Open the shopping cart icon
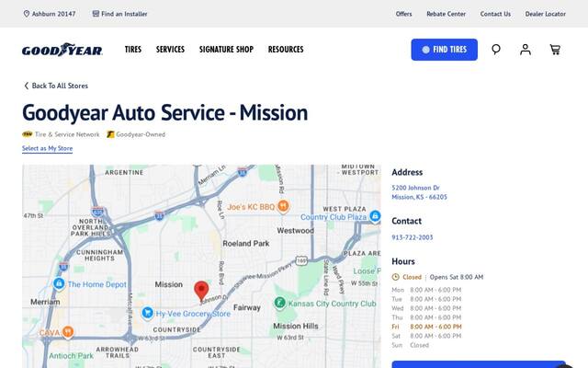This screenshot has height=368, width=588. (x=555, y=50)
